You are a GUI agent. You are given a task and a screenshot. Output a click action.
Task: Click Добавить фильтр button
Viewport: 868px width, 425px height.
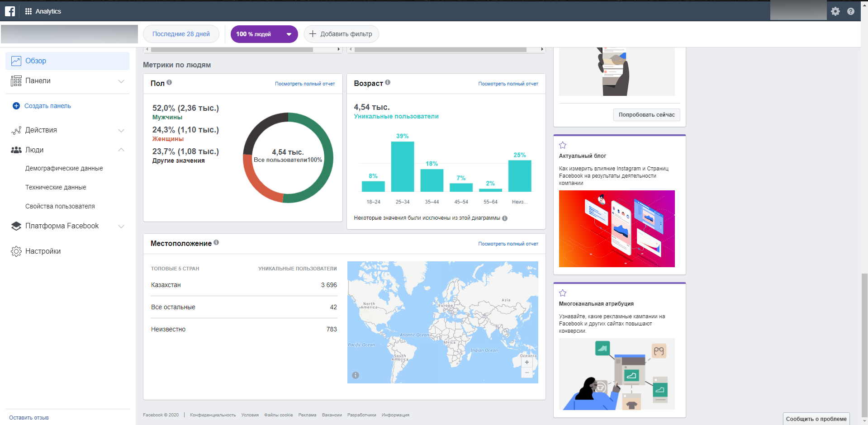[341, 34]
